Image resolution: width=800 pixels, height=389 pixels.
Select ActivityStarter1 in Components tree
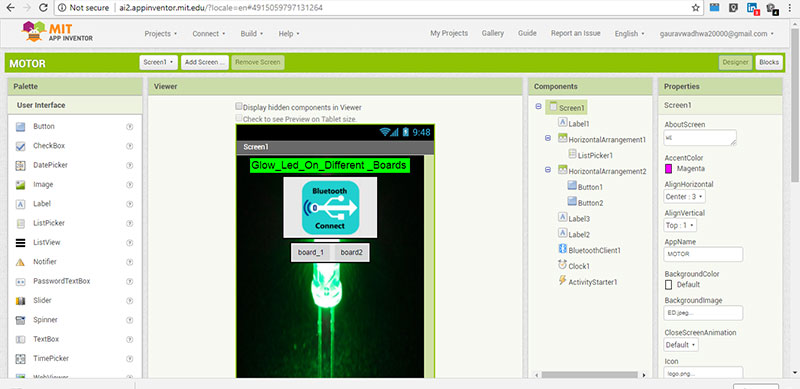(x=588, y=281)
